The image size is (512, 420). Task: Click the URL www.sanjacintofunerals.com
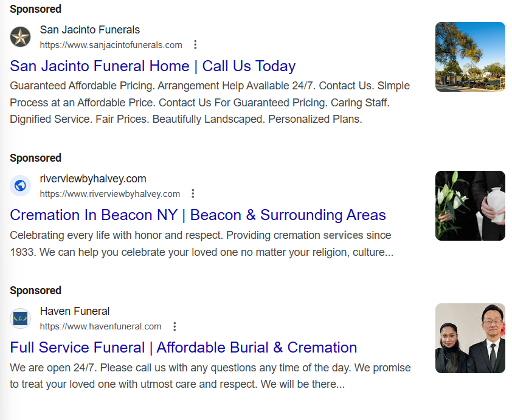pos(111,44)
